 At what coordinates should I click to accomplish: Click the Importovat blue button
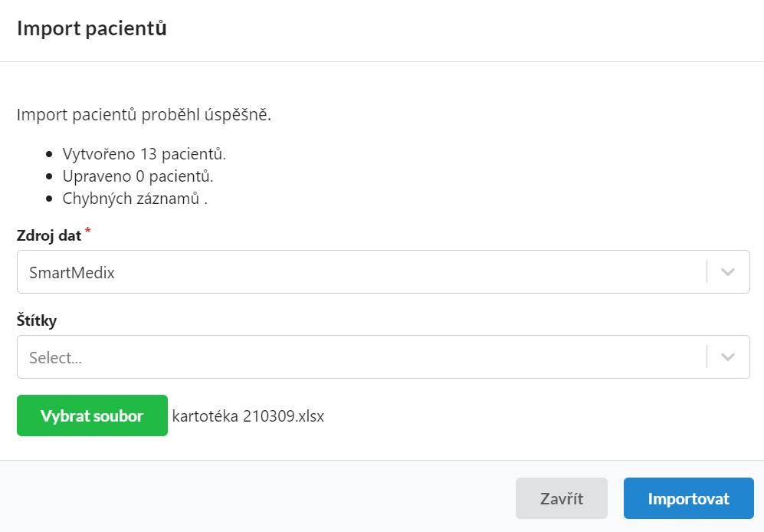(688, 498)
